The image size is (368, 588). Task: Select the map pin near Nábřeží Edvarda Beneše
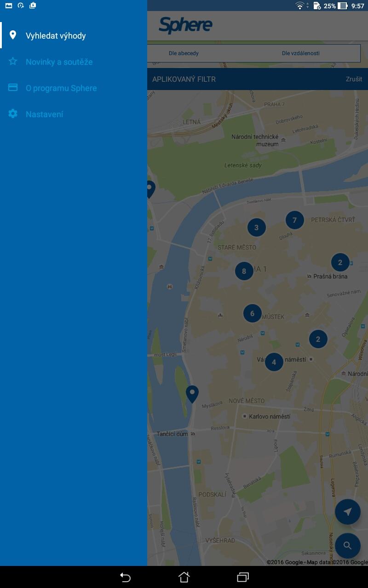[x=150, y=189]
